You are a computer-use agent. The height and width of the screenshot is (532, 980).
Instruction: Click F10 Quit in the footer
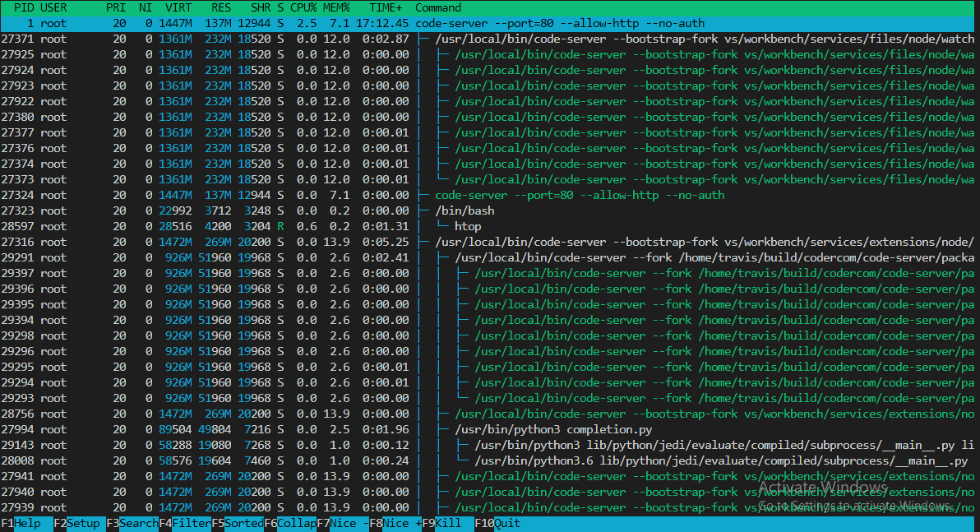tap(497, 523)
